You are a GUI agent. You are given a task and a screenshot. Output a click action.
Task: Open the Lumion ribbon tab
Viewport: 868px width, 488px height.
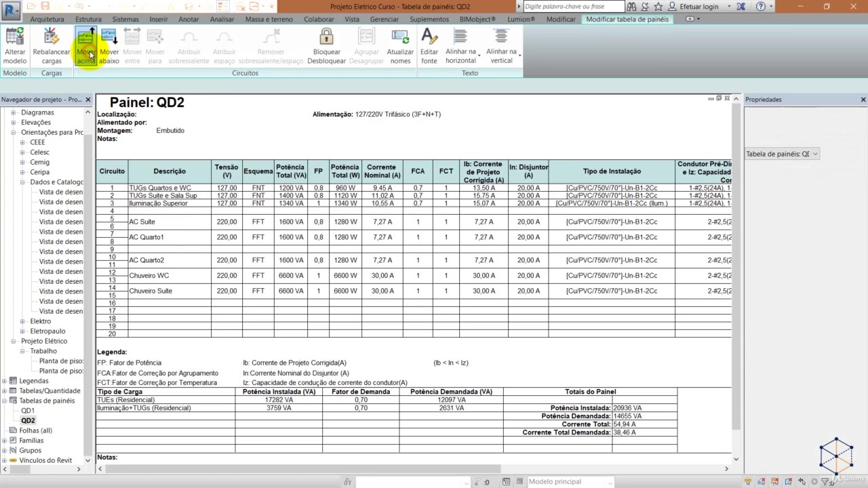coord(521,19)
